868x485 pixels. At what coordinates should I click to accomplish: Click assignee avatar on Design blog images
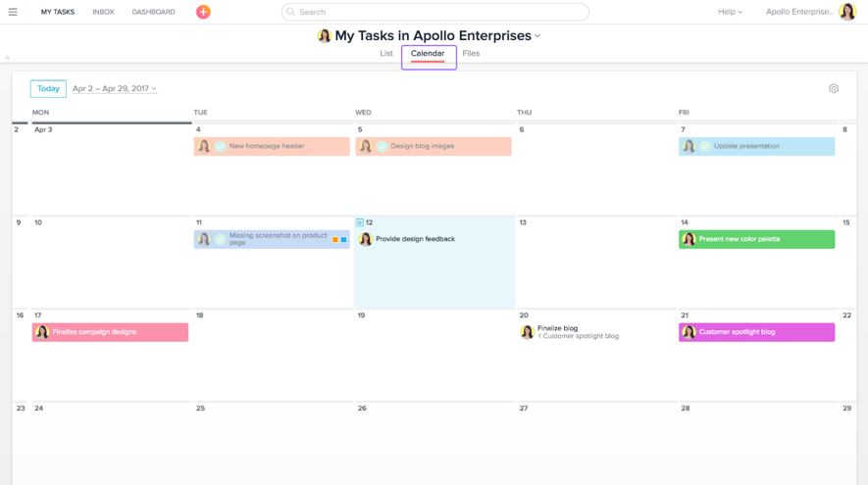click(366, 146)
